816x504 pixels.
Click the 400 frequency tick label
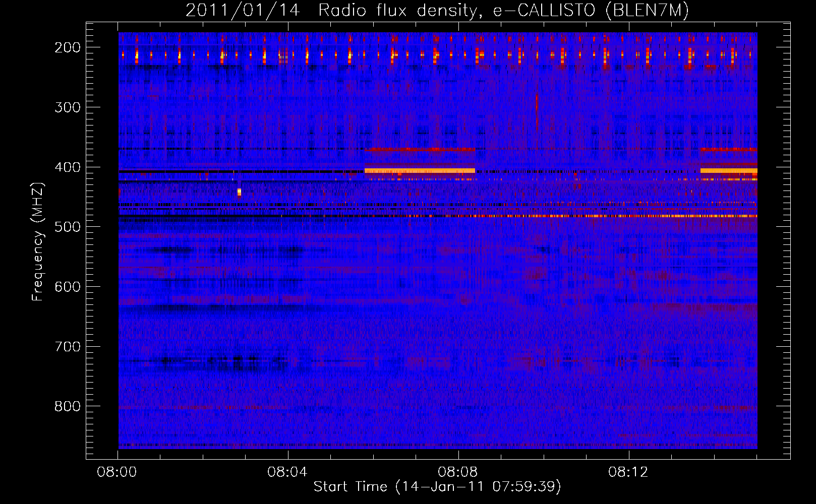[67, 167]
